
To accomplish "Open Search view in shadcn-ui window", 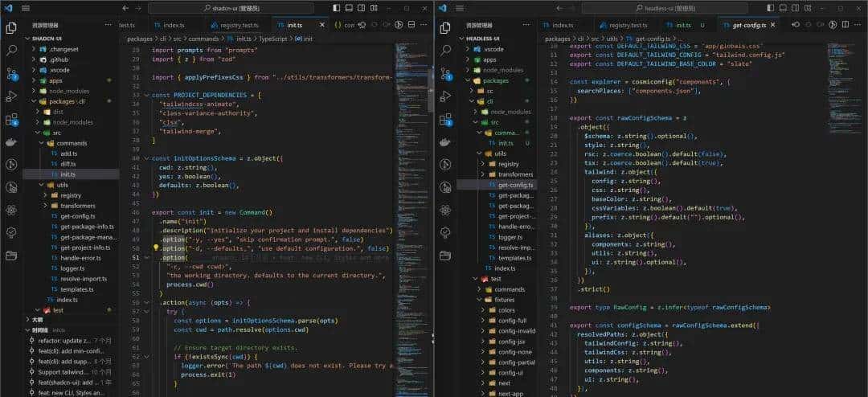I will coord(11,51).
